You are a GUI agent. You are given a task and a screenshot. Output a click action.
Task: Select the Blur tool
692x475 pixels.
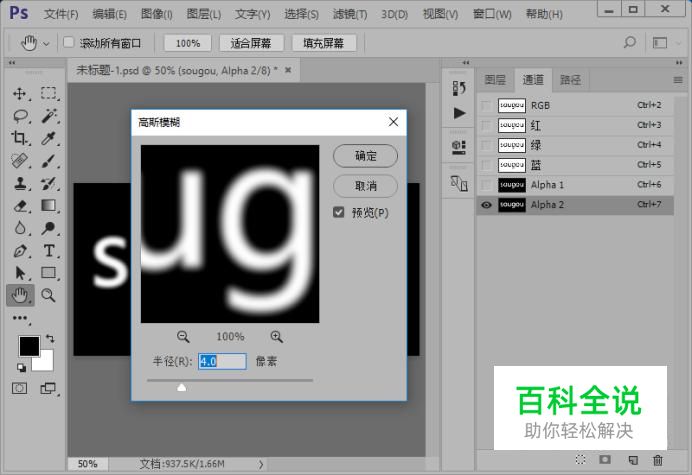coord(19,228)
